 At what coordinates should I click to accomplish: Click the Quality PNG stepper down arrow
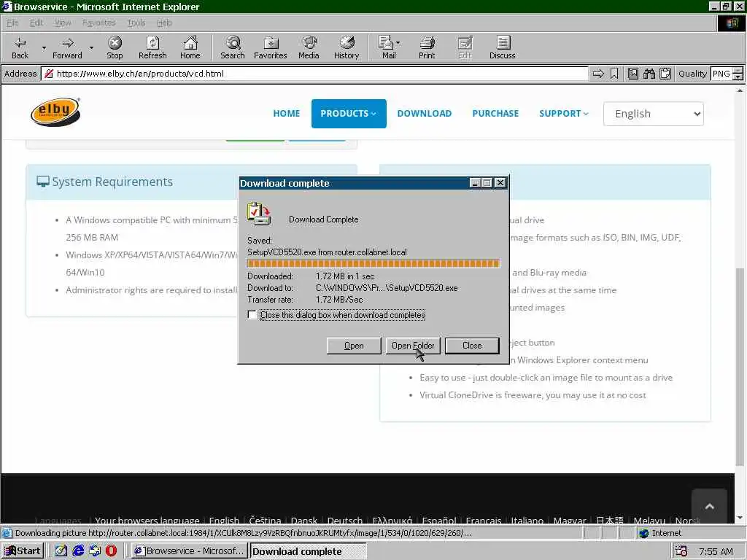738,77
